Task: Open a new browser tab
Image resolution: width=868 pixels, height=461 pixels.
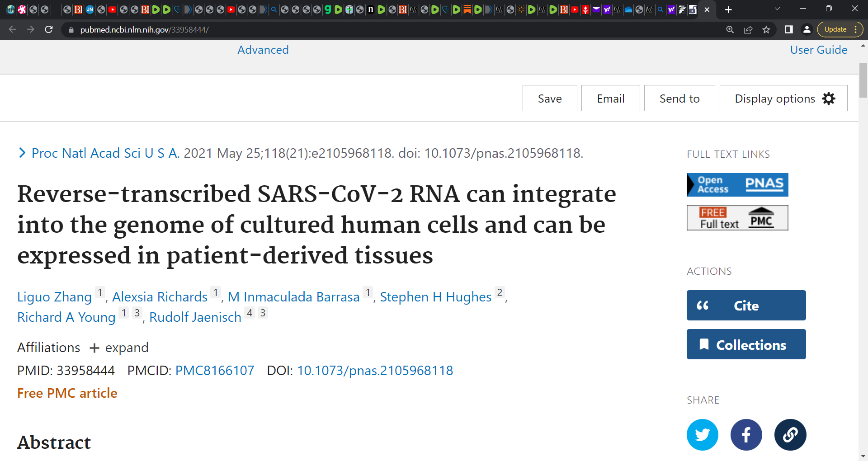Action: coord(728,9)
